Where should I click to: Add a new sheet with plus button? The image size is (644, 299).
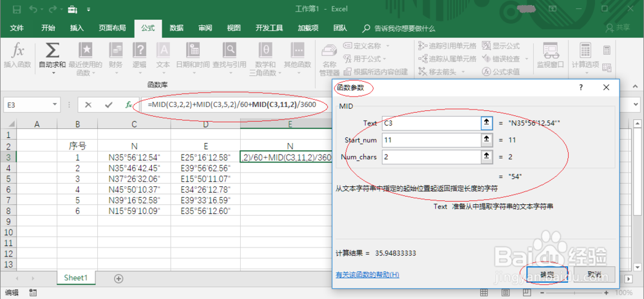coord(118,278)
